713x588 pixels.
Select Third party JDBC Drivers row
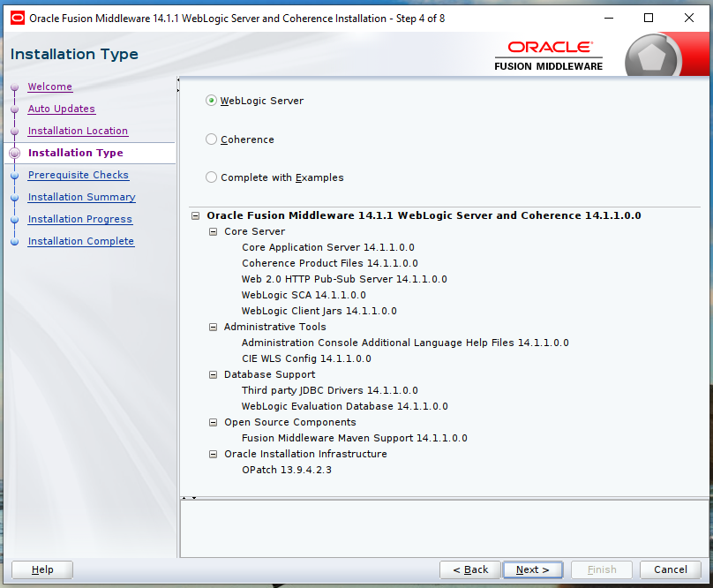330,390
